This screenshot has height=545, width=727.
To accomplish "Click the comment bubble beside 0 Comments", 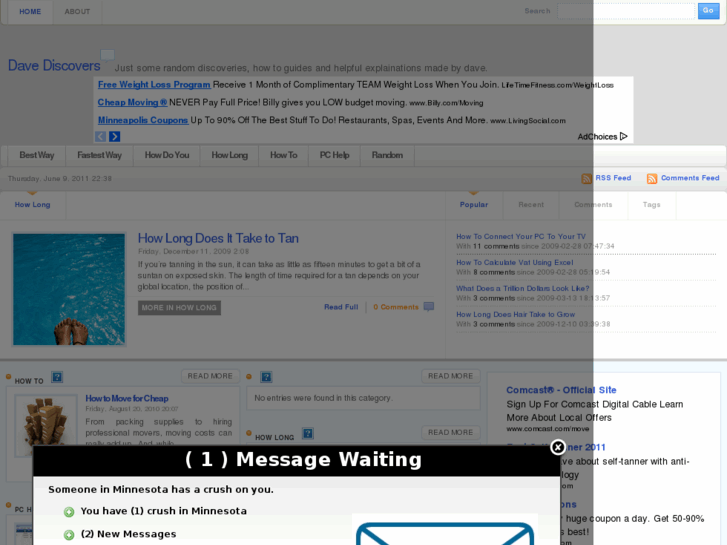I will 429,307.
